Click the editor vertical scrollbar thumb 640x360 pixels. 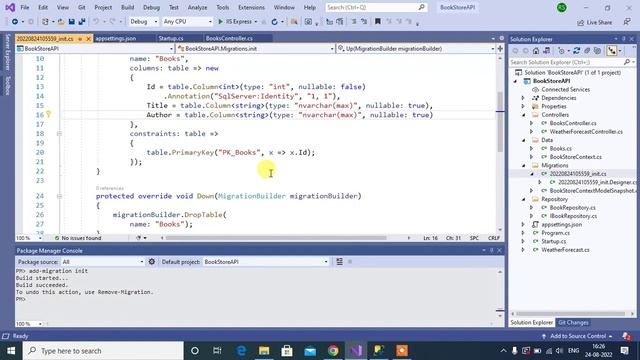(500, 121)
